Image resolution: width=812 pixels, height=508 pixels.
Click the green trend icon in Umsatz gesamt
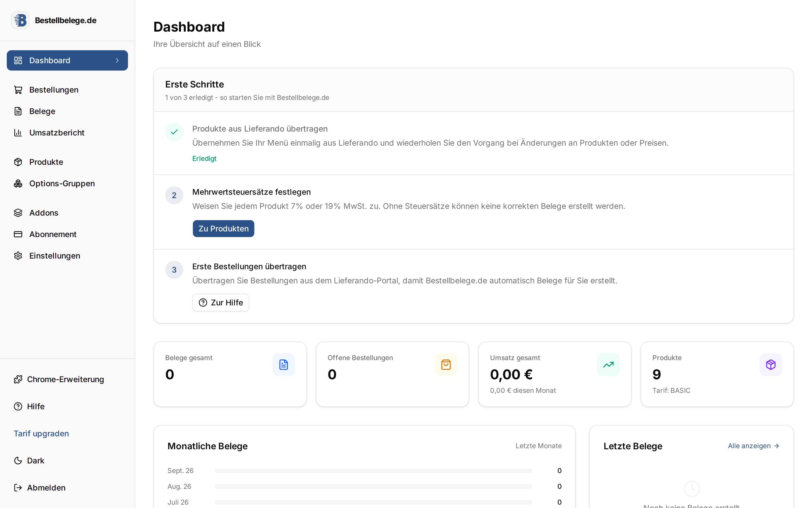coord(608,365)
